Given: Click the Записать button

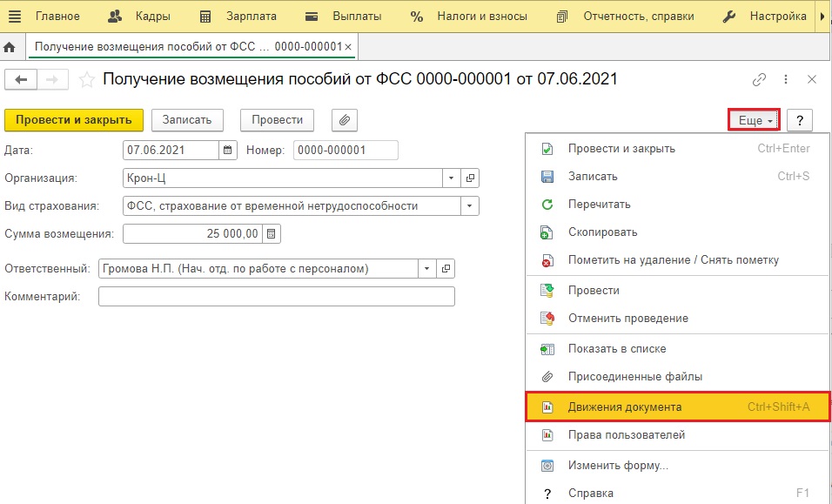Looking at the screenshot, I should [187, 120].
